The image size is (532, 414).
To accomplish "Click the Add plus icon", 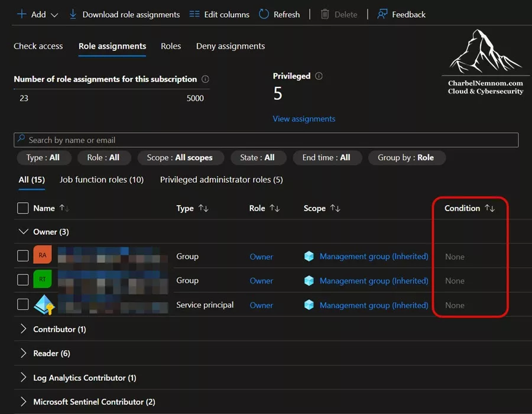I will tap(21, 14).
